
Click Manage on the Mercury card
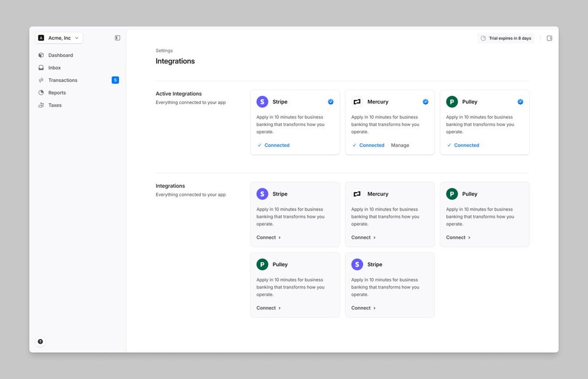click(x=400, y=145)
